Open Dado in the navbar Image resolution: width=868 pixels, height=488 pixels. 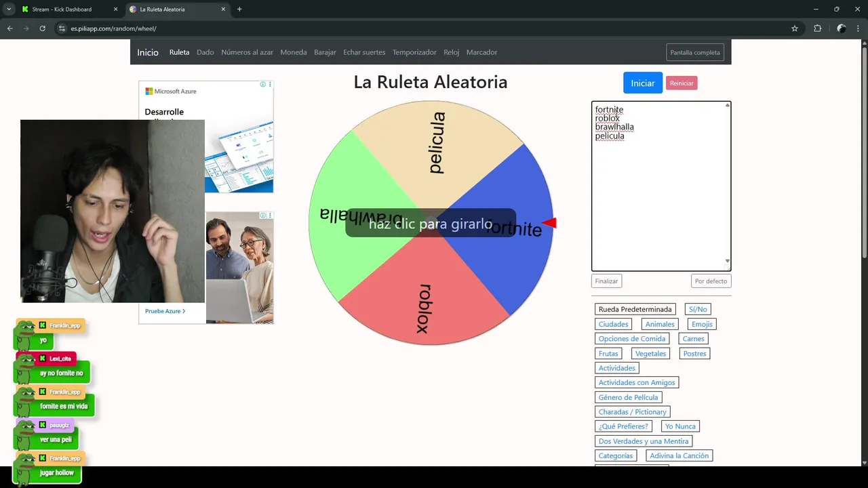(205, 52)
